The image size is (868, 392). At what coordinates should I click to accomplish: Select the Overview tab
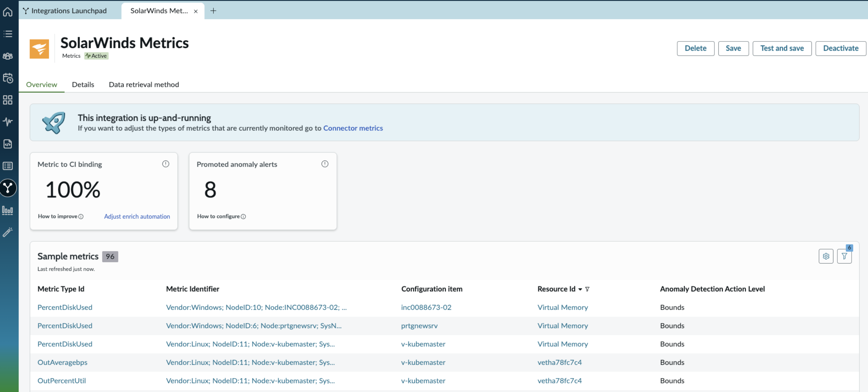(41, 85)
